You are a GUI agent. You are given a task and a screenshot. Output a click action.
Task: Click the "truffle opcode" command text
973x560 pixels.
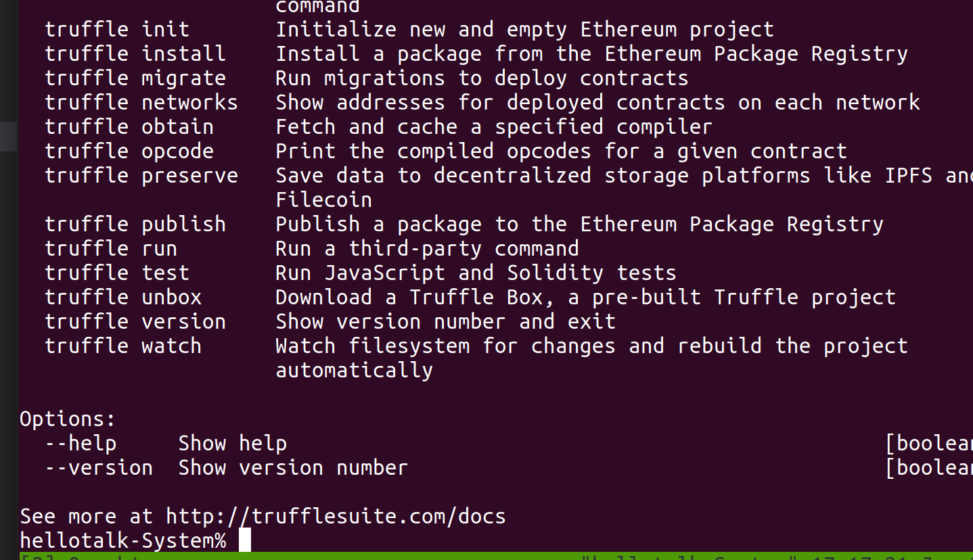129,151
